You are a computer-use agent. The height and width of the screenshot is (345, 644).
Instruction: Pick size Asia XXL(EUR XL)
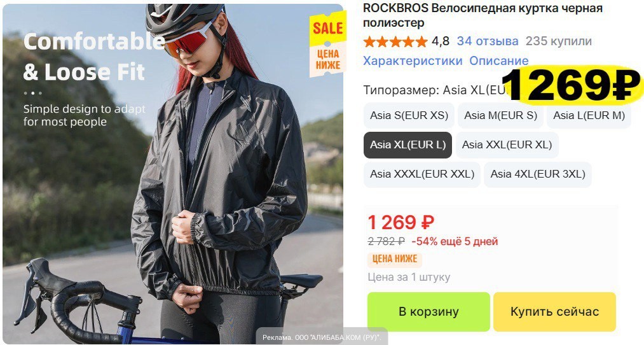tap(507, 144)
